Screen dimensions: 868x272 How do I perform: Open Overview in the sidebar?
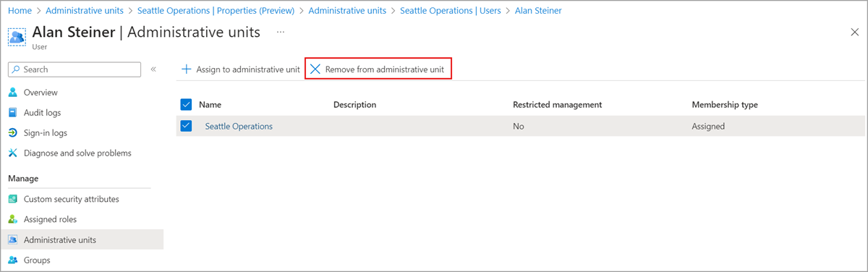(x=41, y=93)
